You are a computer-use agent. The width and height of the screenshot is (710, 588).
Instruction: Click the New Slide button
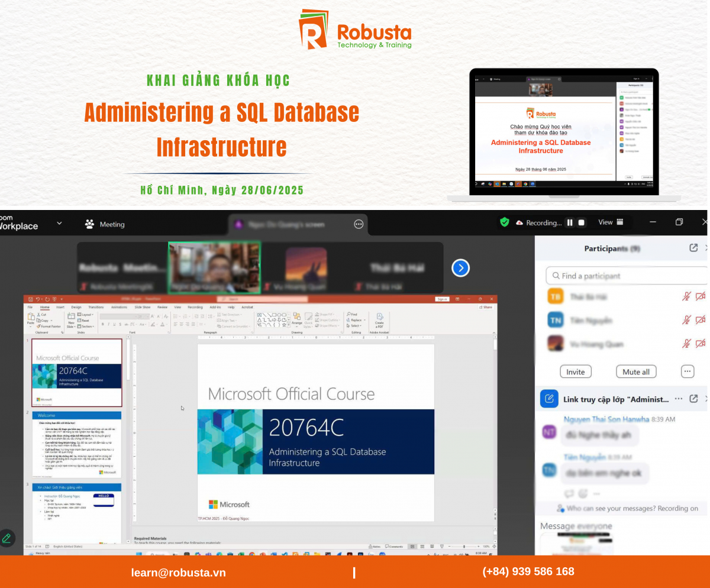pos(71,321)
